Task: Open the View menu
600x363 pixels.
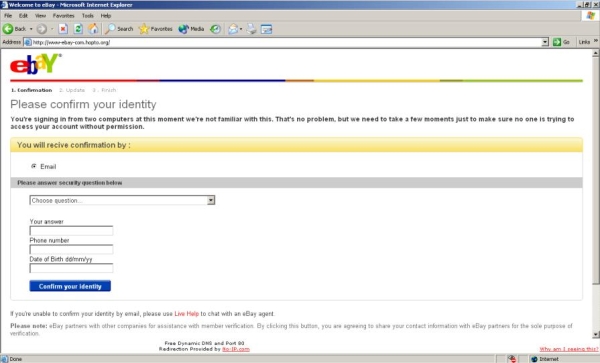Action: 40,16
